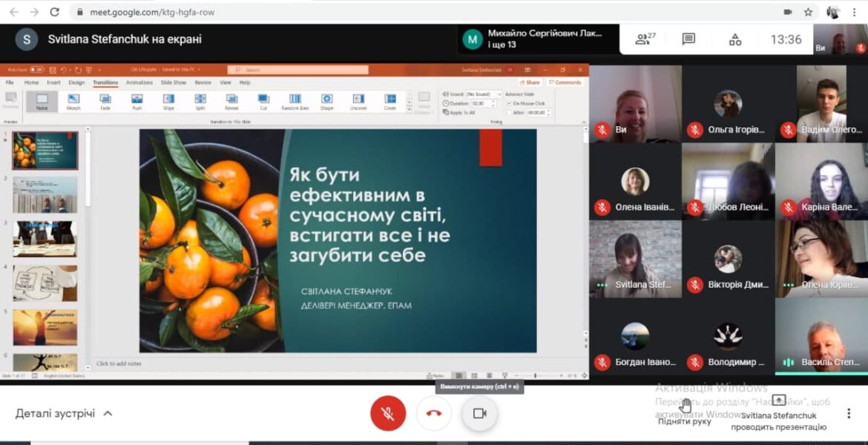The width and height of the screenshot is (868, 445).
Task: Open the View ribbon tab
Action: click(226, 82)
